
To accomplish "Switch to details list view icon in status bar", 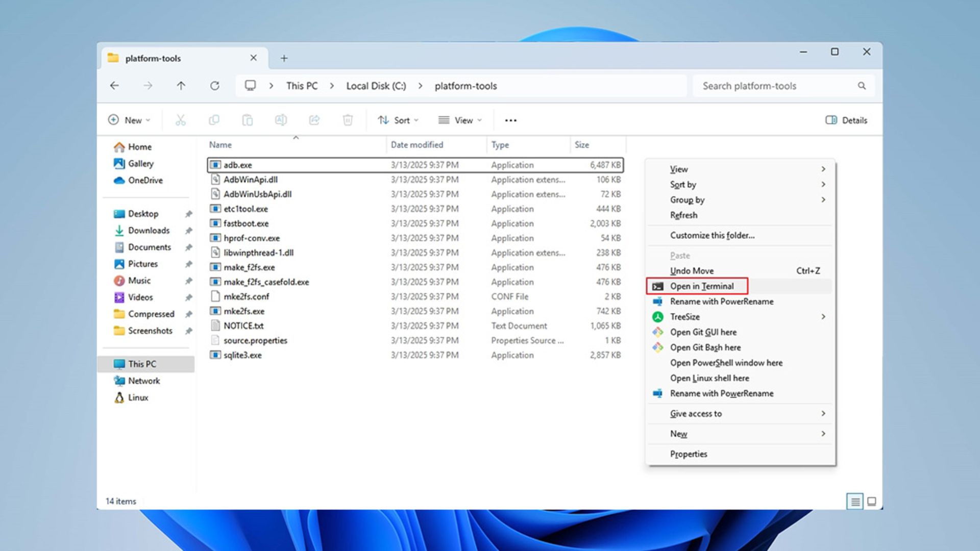I will click(855, 502).
